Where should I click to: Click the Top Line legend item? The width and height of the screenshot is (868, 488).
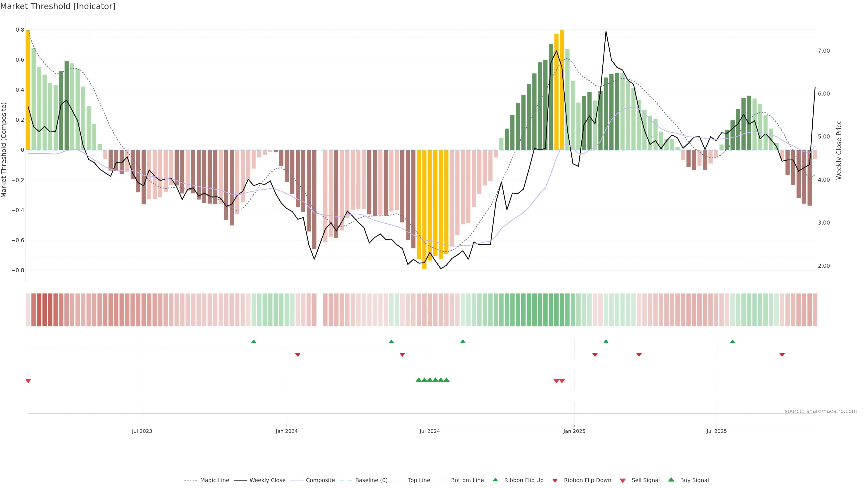point(419,480)
